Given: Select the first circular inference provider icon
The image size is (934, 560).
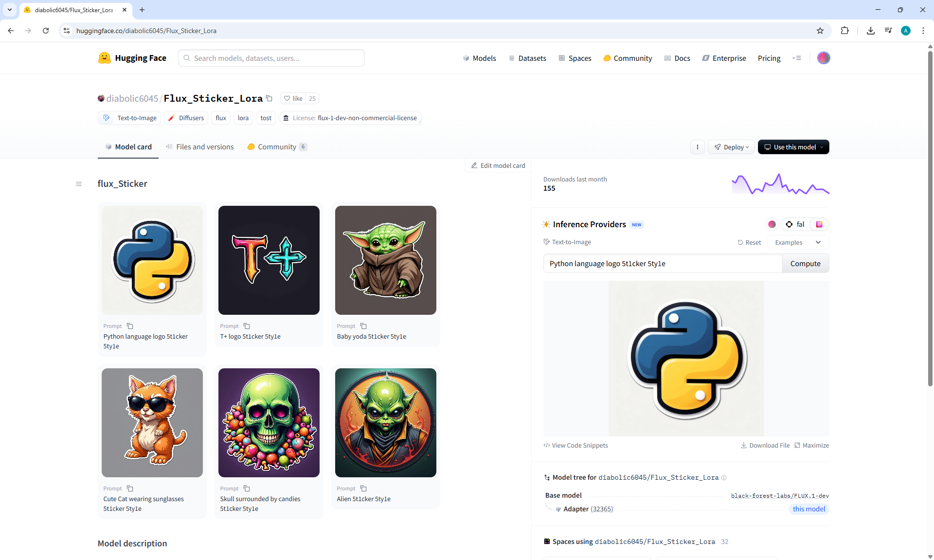Looking at the screenshot, I should (772, 224).
